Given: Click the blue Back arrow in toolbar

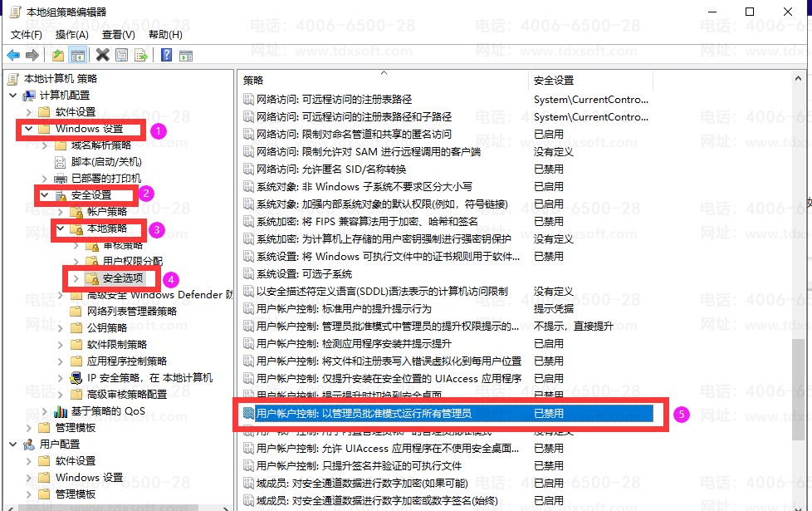Looking at the screenshot, I should point(13,55).
